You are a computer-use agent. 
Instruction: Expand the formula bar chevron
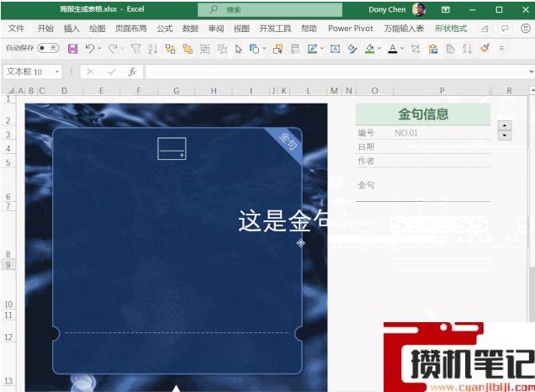pos(532,72)
